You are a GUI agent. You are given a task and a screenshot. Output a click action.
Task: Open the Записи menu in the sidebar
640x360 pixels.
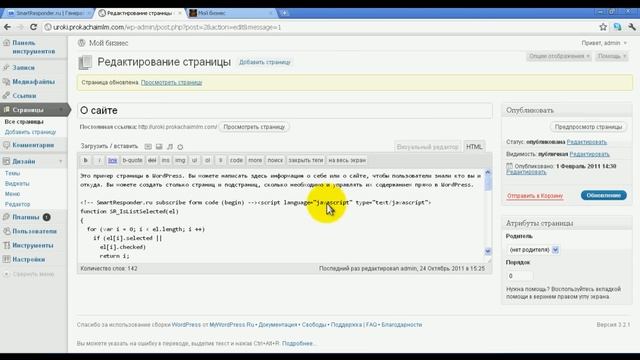click(23, 67)
